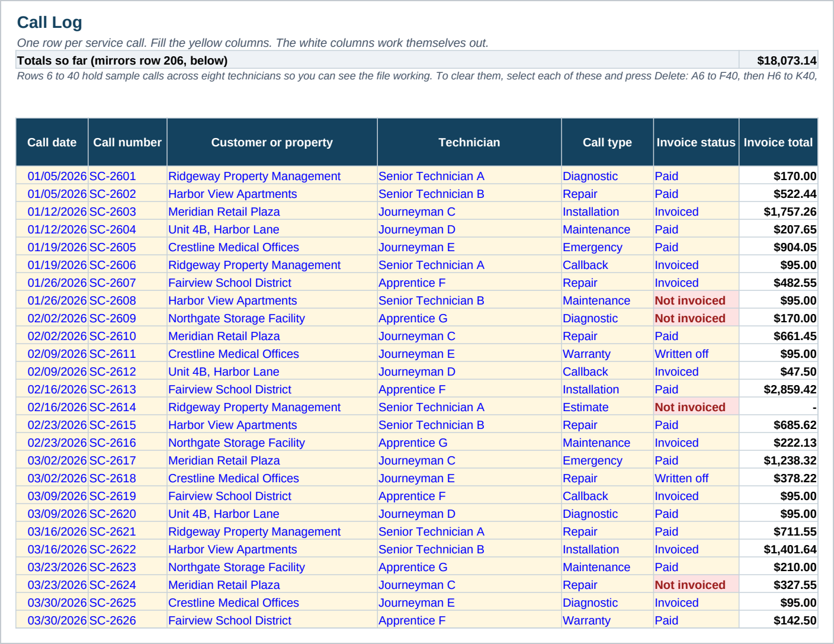
Task: Select invoice total $210.00
Action: [x=778, y=567]
